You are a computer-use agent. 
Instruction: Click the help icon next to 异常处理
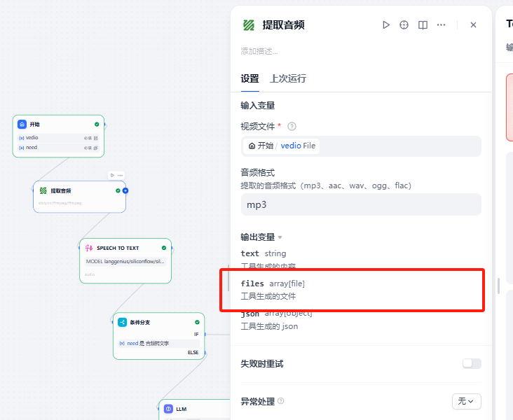pyautogui.click(x=281, y=401)
